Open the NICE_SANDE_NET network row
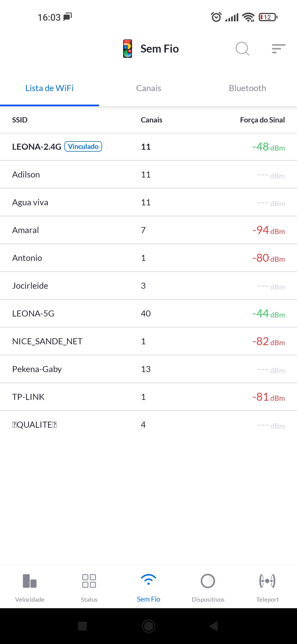 [x=148, y=341]
